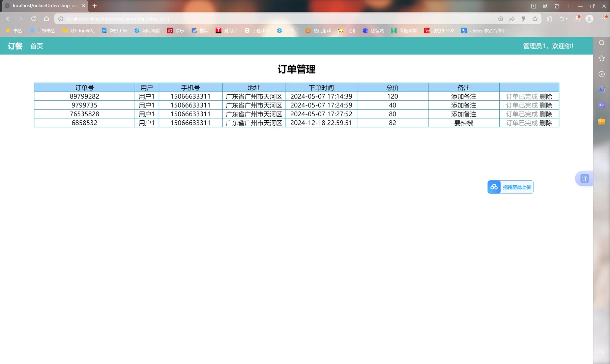Mark order 89799282 as 订单已完成
The height and width of the screenshot is (364, 610).
coord(522,96)
